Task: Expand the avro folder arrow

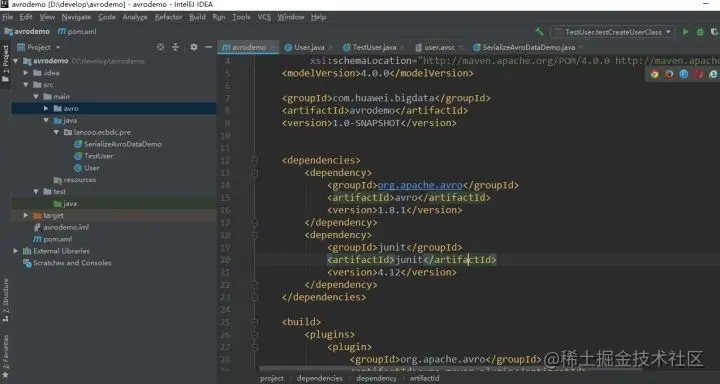Action: (46, 108)
